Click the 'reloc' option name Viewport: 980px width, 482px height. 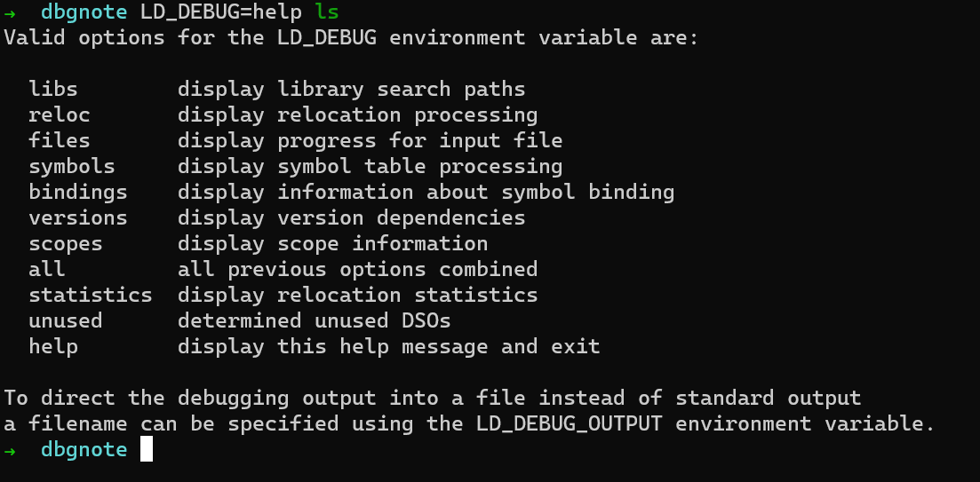(60, 115)
